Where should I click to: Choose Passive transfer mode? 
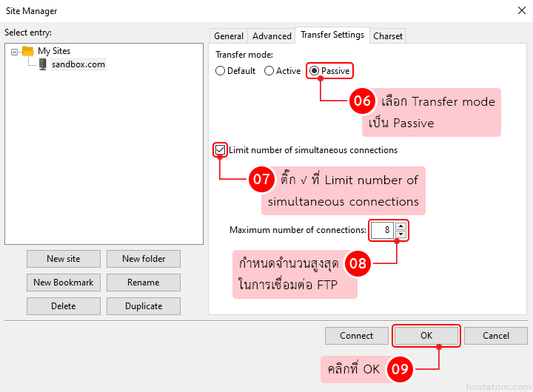pyautogui.click(x=315, y=71)
